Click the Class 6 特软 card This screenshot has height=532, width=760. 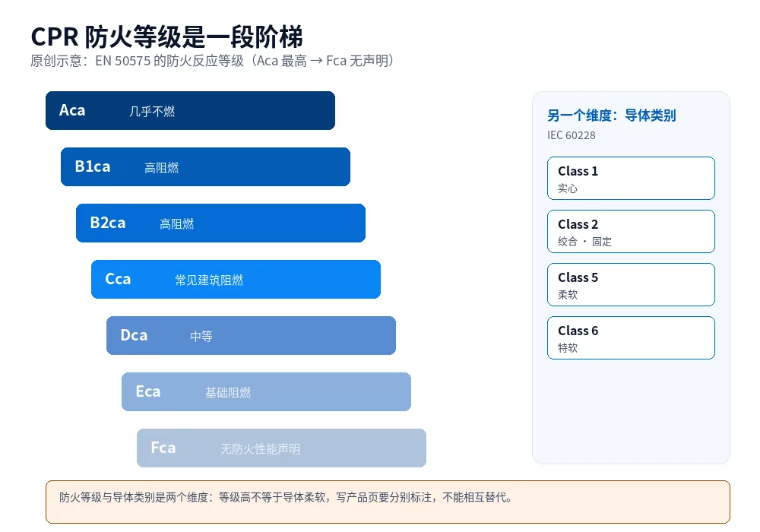coord(631,337)
